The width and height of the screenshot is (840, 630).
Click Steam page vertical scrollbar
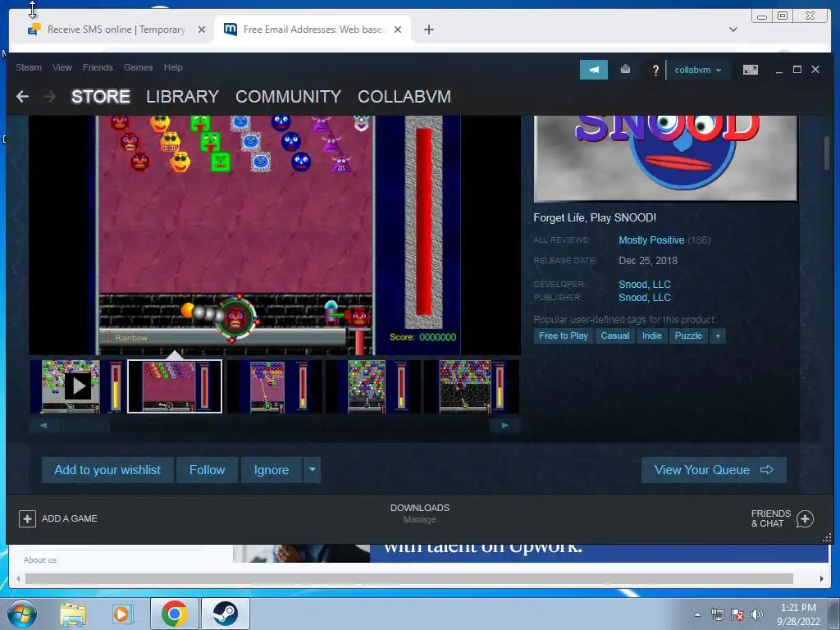click(x=827, y=153)
